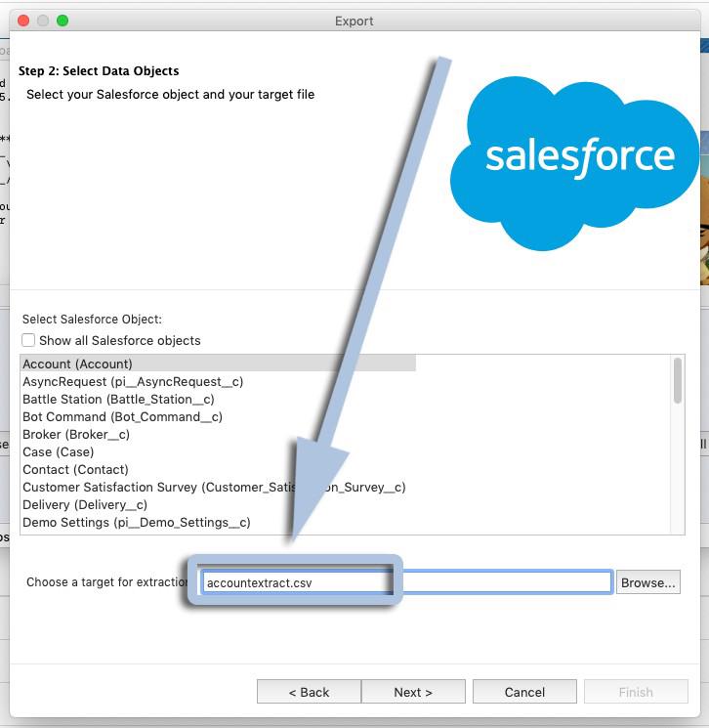Click the green zoom window button
The height and width of the screenshot is (728, 709).
63,21
